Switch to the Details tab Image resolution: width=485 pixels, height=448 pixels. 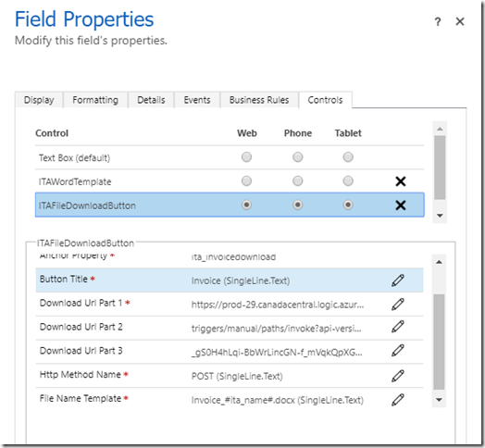tap(151, 100)
